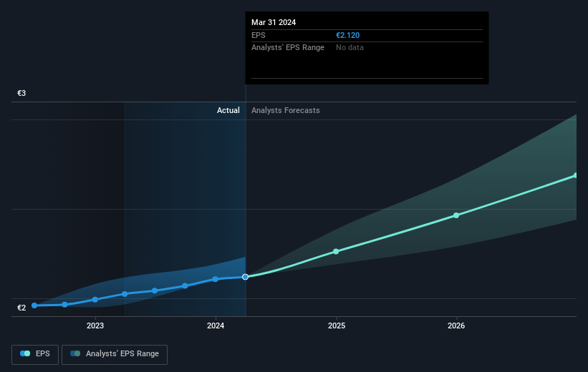Click the '2025' x-axis label
The width and height of the screenshot is (588, 372).
(x=337, y=325)
